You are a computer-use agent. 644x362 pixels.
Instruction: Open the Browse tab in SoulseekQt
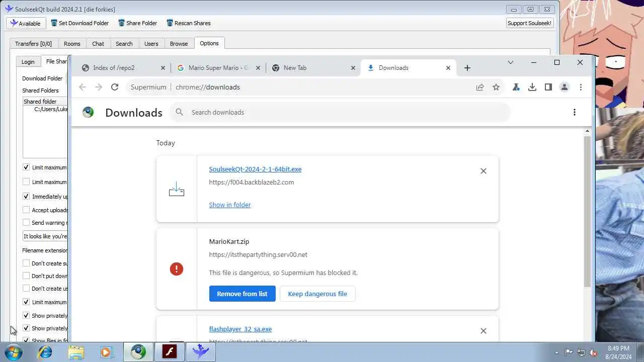click(179, 44)
